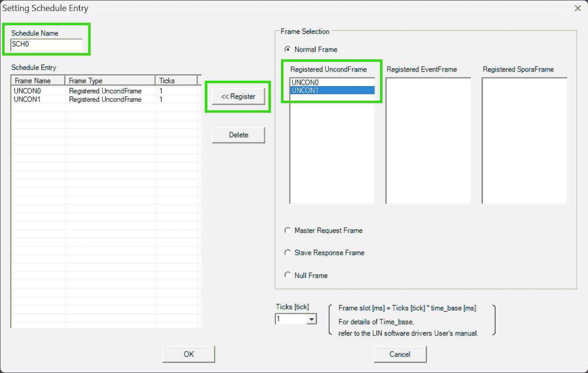The width and height of the screenshot is (588, 373).
Task: Confirm with the OK button
Action: [188, 354]
